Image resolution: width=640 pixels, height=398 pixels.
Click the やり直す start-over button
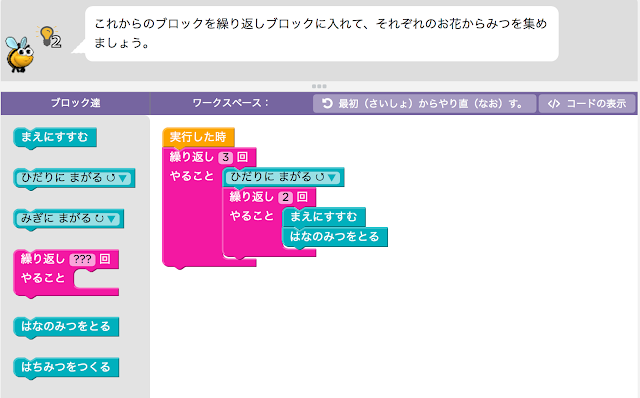click(x=424, y=104)
